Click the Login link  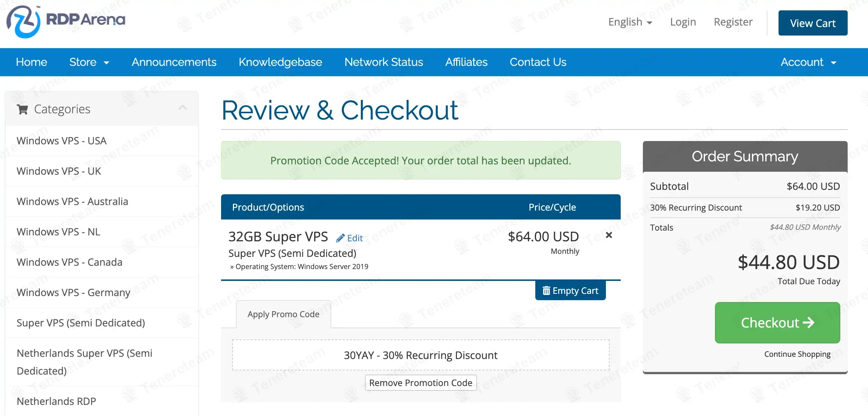682,22
